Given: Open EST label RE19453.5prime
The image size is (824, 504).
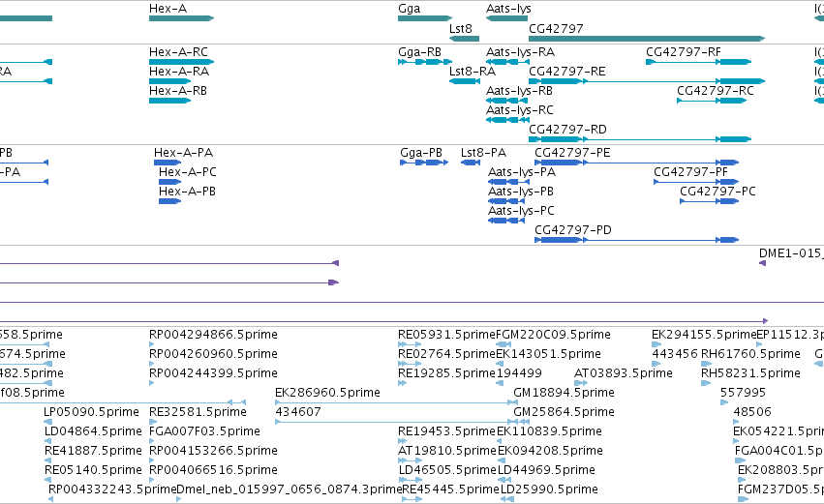Looking at the screenshot, I should coord(446,431).
